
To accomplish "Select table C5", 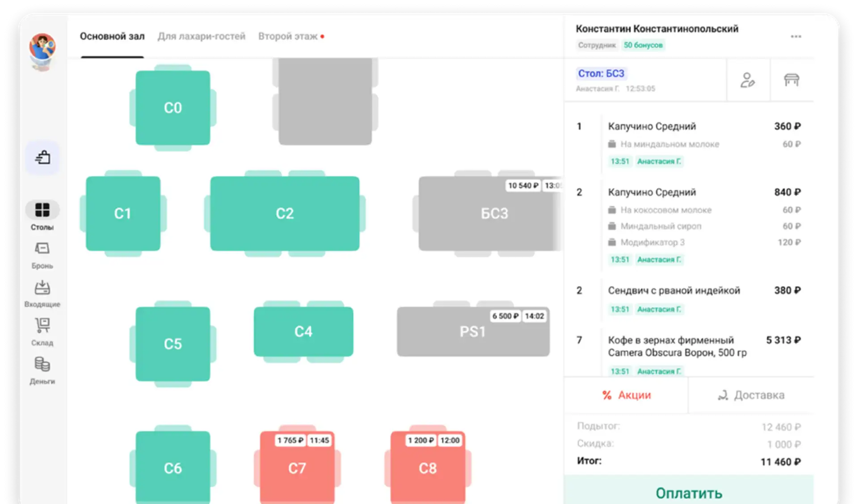I will 172,344.
